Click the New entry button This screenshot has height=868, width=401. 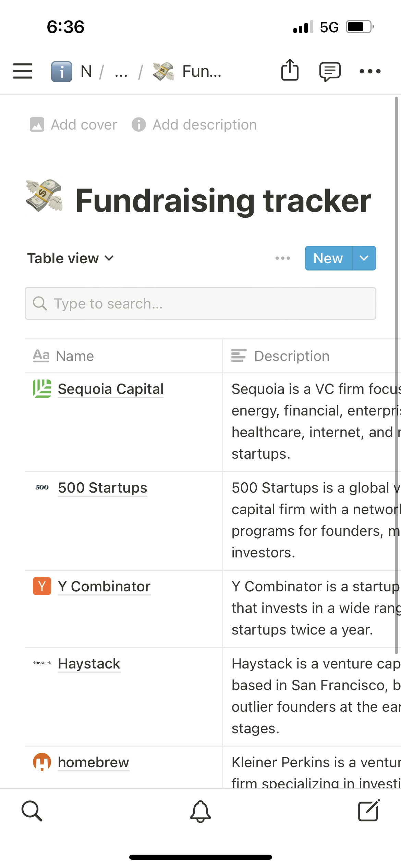pyautogui.click(x=328, y=258)
